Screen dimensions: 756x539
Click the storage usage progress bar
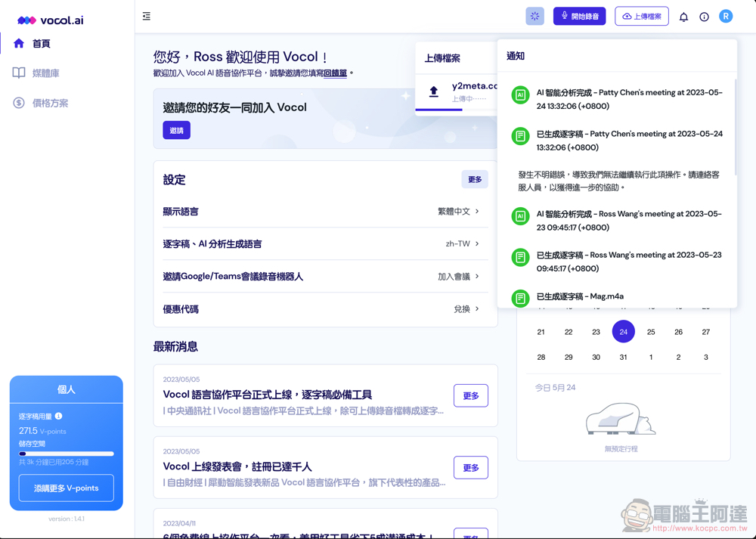click(67, 454)
